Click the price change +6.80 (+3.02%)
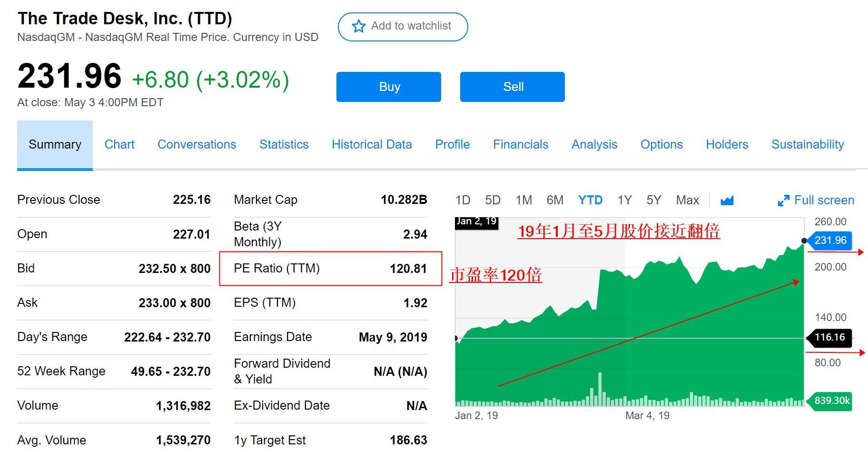 (210, 80)
